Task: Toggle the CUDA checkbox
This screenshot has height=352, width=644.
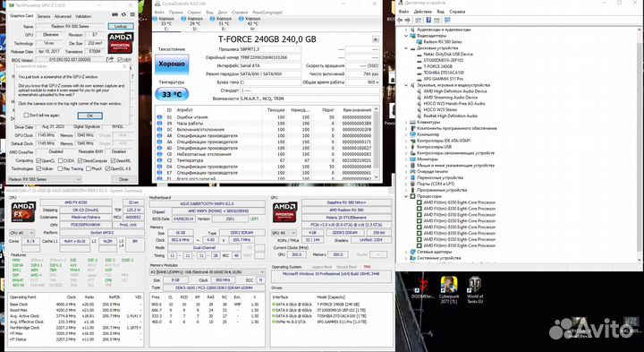Action: point(61,161)
